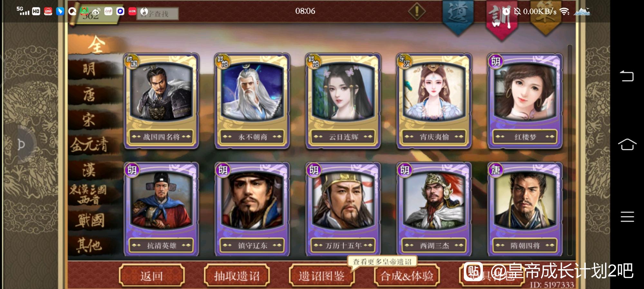This screenshot has height=289, width=644.
Task: Select the 唐 dynasty tab
Action: tap(90, 95)
